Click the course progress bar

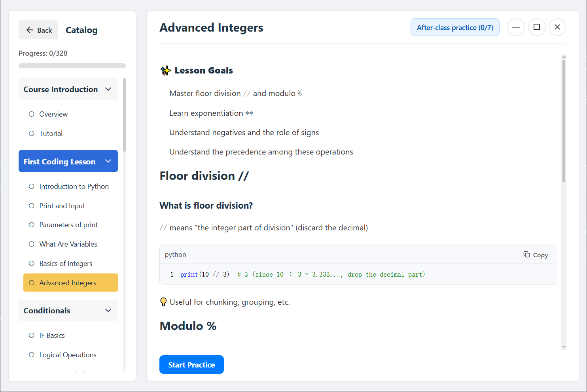click(72, 66)
